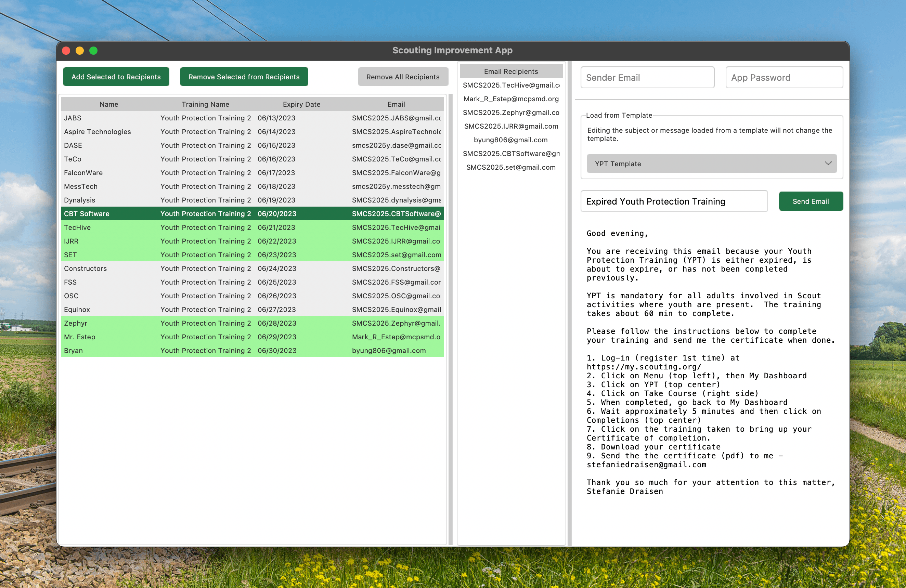906x588 pixels.
Task: Click Add Selected to Recipients button
Action: 116,77
